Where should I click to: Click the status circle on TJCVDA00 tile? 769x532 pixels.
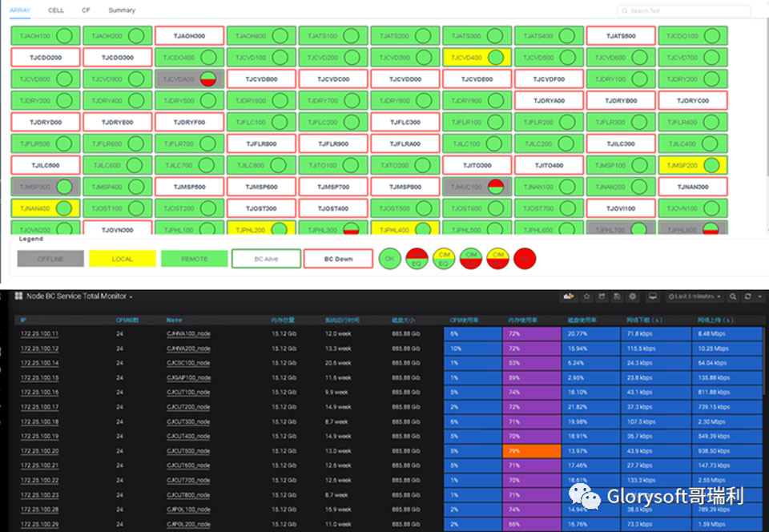pos(207,79)
